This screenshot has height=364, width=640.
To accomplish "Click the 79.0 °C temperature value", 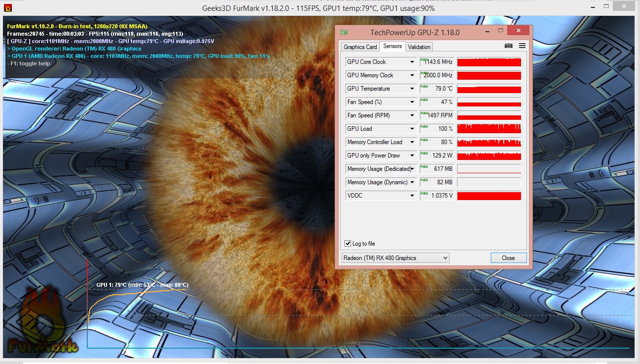I will tap(437, 89).
